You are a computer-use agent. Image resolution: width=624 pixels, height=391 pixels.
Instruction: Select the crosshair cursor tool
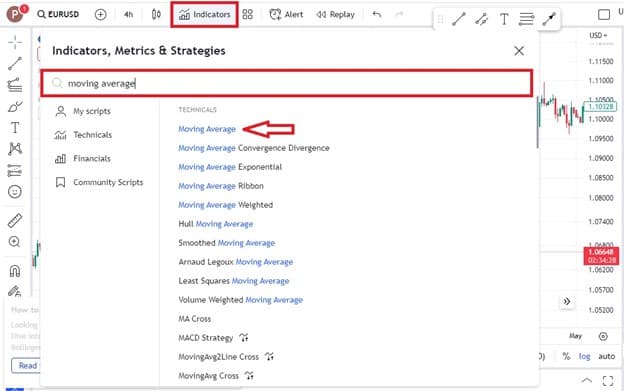coord(15,42)
